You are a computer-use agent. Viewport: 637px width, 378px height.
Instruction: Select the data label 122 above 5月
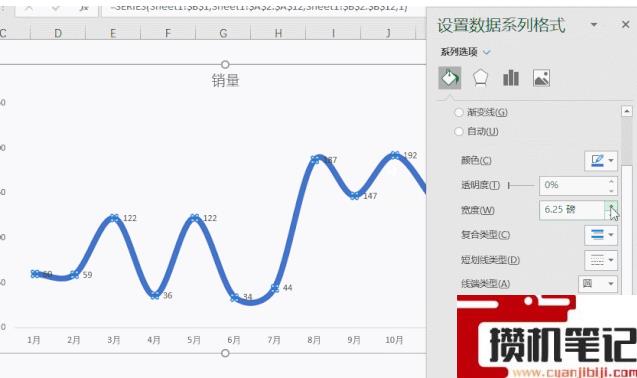pyautogui.click(x=210, y=218)
